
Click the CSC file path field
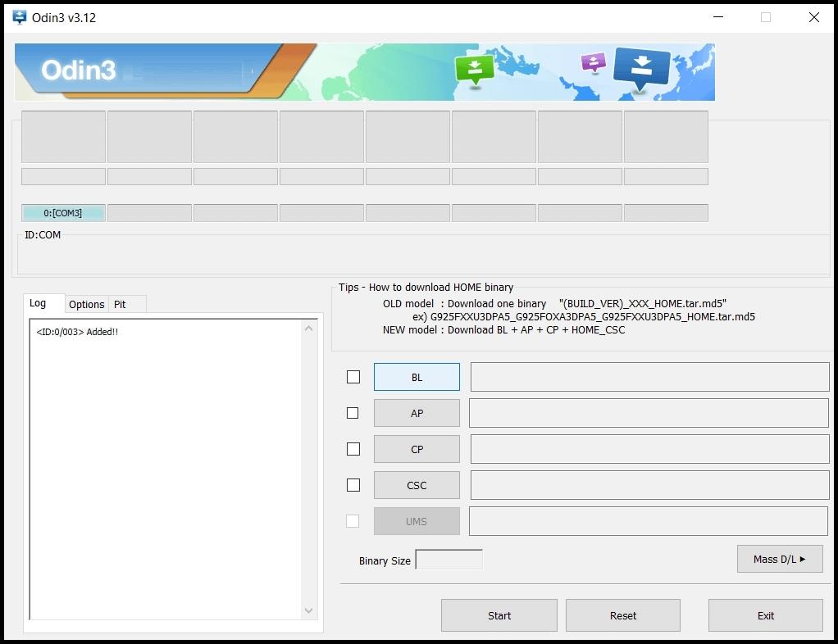coord(650,485)
